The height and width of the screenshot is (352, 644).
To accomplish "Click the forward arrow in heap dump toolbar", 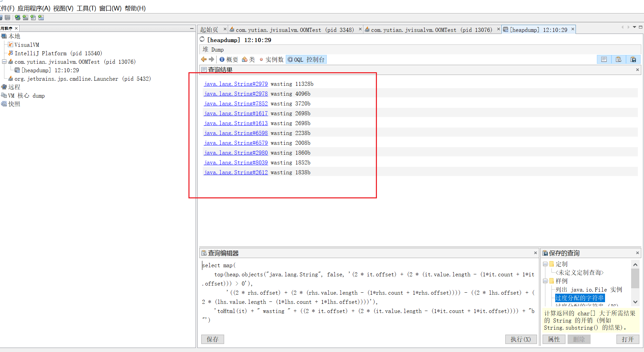I will [212, 59].
